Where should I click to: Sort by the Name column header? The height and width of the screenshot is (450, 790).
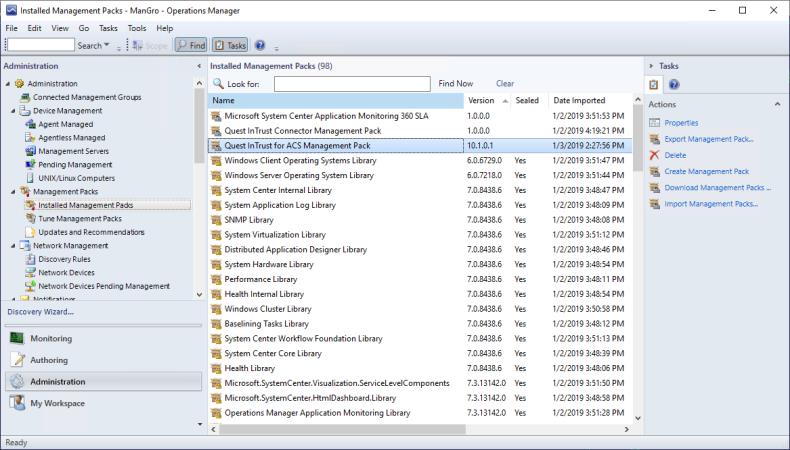tap(336, 101)
